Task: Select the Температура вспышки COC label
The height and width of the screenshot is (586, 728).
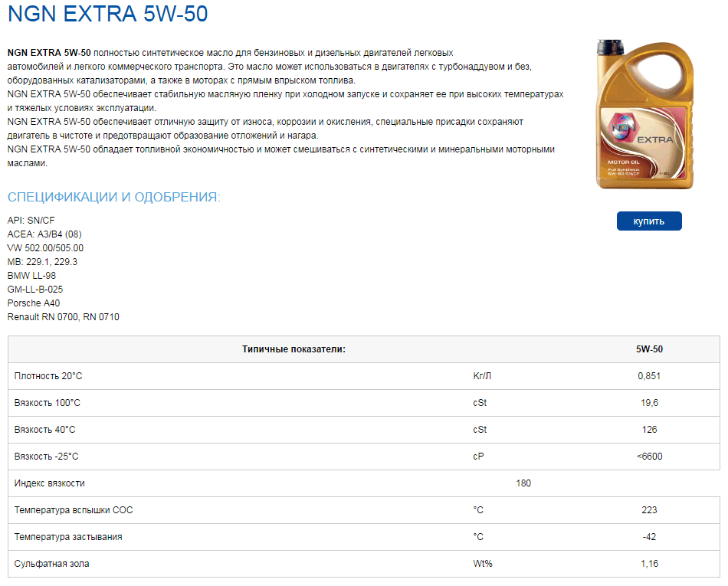Action: [74, 510]
